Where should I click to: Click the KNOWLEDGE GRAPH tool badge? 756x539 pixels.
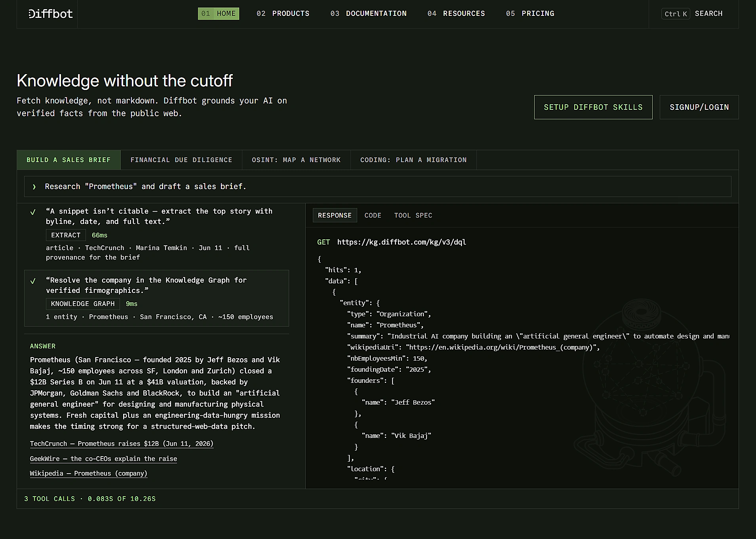[x=83, y=304]
